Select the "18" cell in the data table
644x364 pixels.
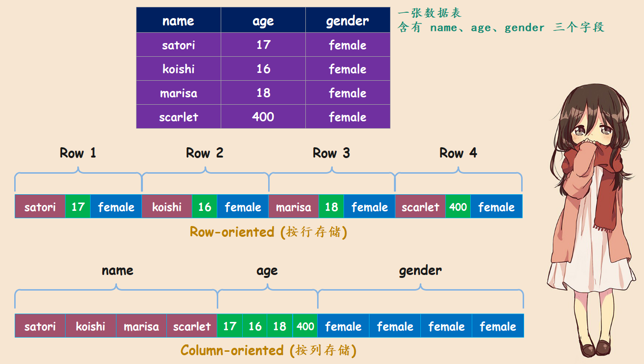pyautogui.click(x=263, y=93)
